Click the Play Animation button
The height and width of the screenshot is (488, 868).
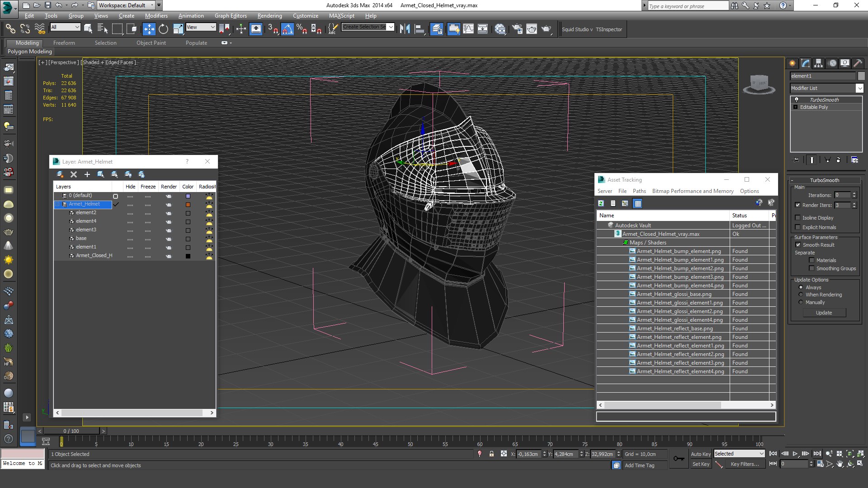pos(795,454)
